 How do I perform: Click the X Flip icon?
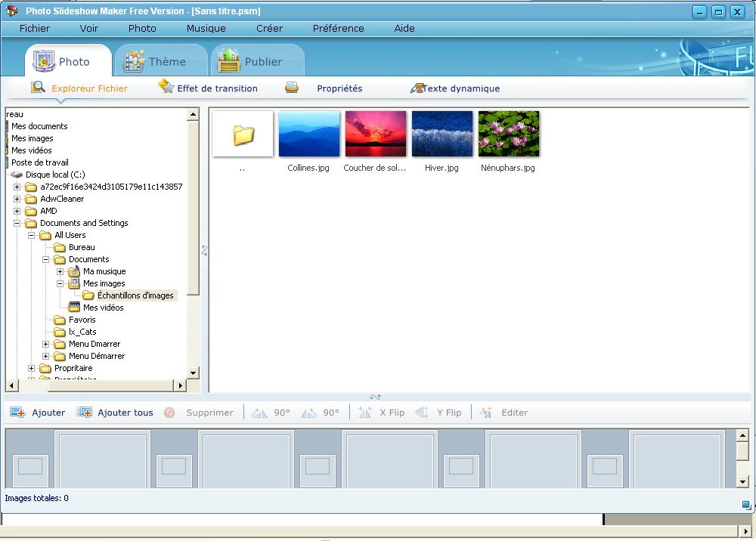pos(365,413)
